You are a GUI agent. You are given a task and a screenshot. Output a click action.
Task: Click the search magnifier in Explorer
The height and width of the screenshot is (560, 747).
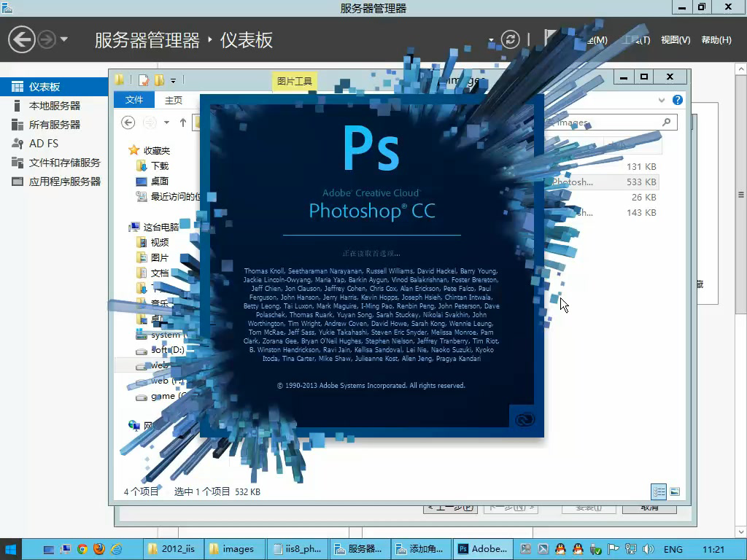667,122
